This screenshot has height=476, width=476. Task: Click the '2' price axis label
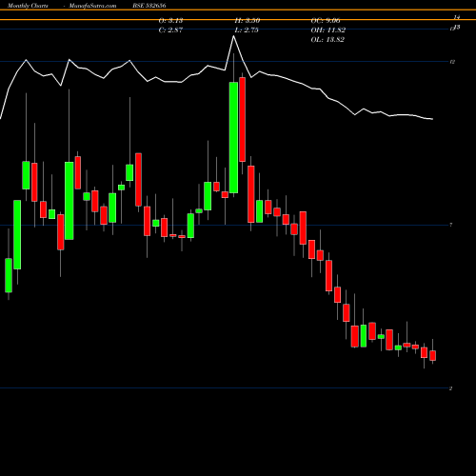click(x=451, y=388)
